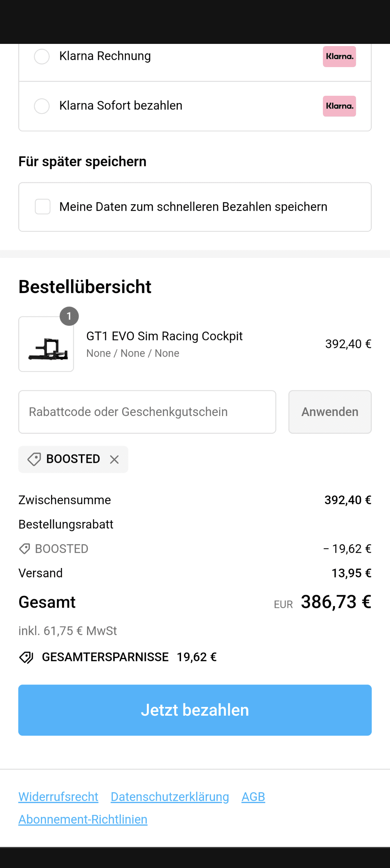Image resolution: width=390 pixels, height=868 pixels.
Task: Click quantity badge on product thumbnail
Action: click(69, 316)
